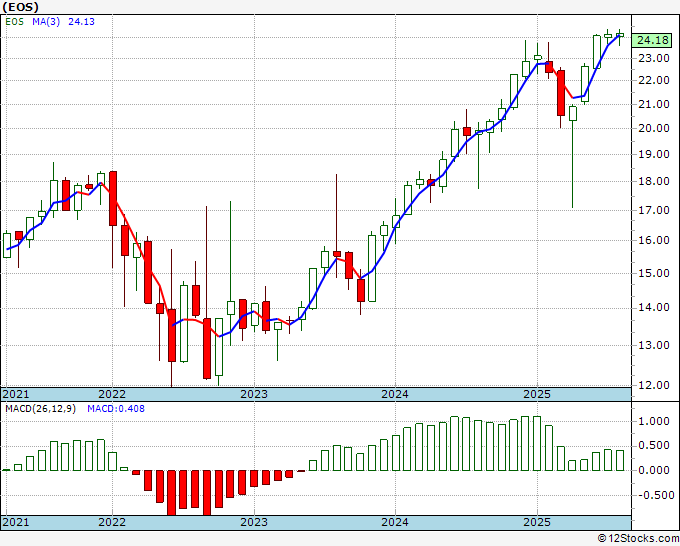Click the 1.000 MACD axis label

pos(656,422)
